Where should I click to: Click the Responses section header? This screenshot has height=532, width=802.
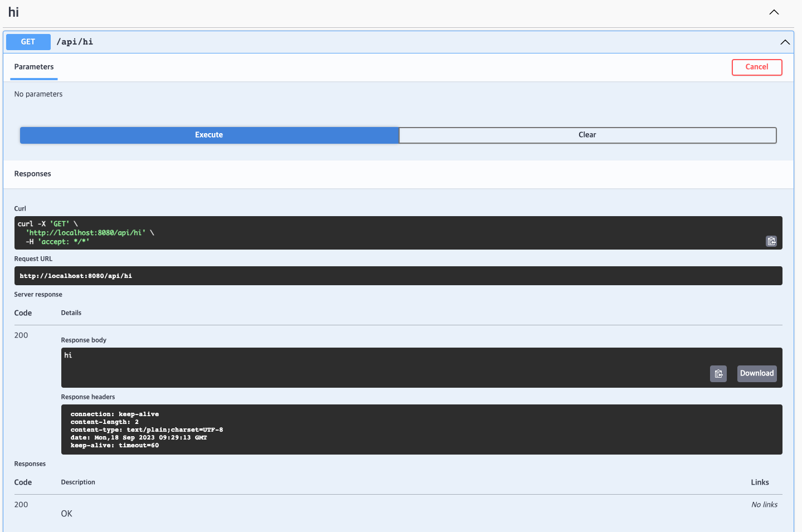33,174
